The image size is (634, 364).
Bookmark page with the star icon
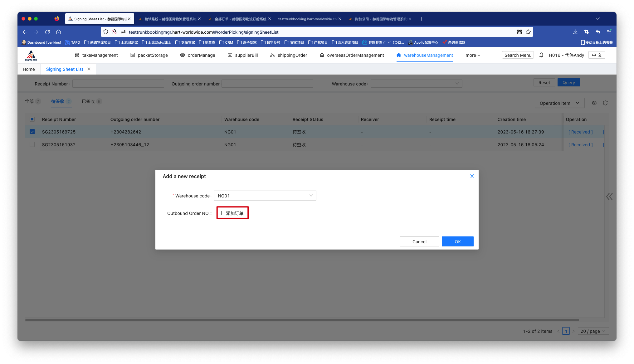[528, 32]
